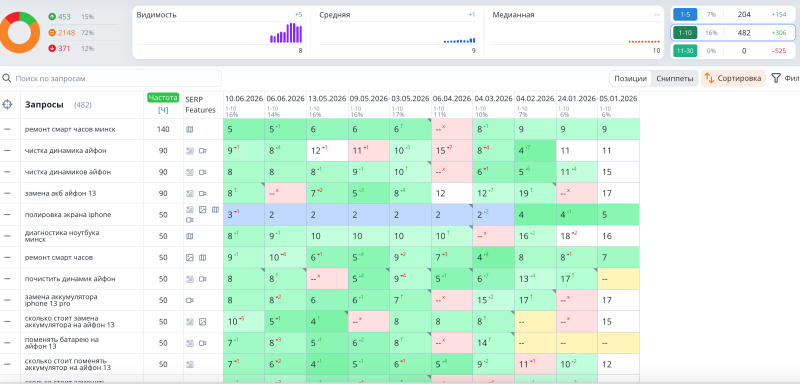
Task: Click the video icon in 'замена акб айфон 13' row
Action: [203, 194]
